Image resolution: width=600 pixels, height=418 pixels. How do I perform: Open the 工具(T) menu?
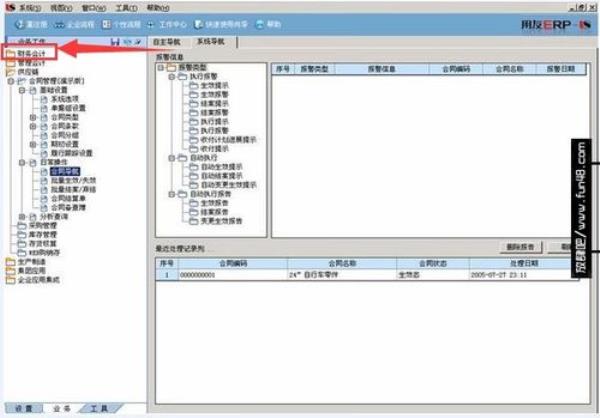pos(126,8)
